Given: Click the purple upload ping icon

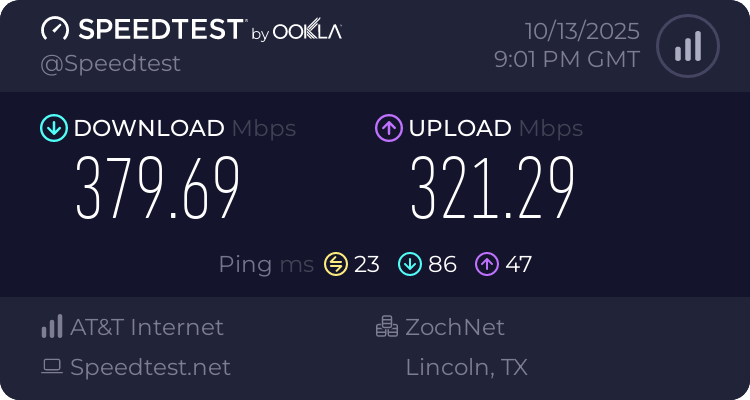Looking at the screenshot, I should click(487, 264).
